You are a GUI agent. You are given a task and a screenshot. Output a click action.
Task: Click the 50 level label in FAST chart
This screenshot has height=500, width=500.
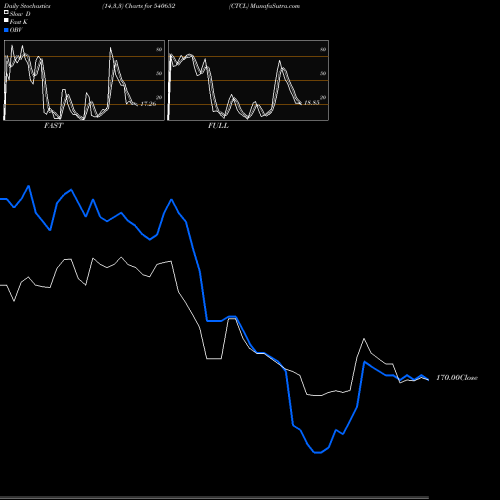click(159, 73)
